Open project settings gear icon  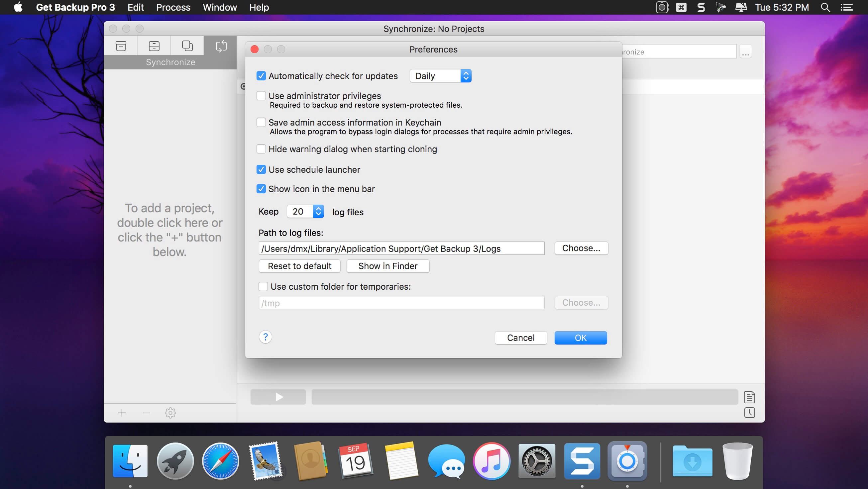[x=170, y=413]
